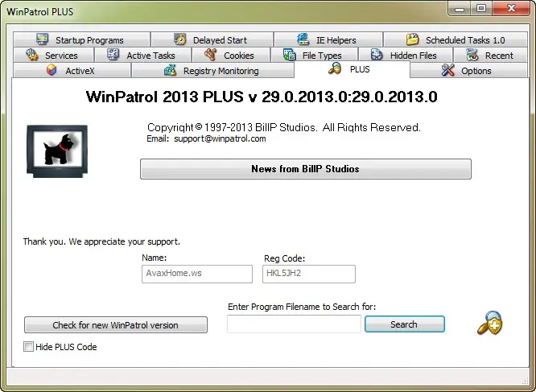Switch to the Active Tasks tab
Image resolution: width=536 pixels, height=392 pixels.
point(142,55)
